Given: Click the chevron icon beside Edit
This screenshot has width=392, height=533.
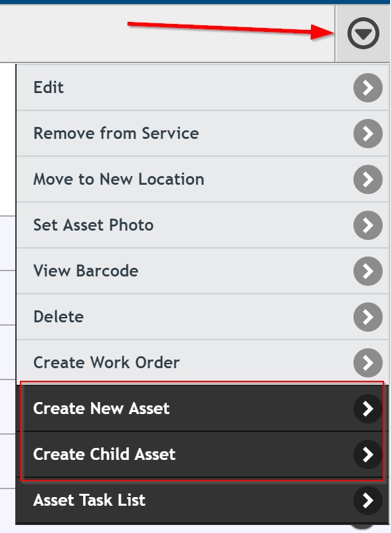Looking at the screenshot, I should pos(368,88).
